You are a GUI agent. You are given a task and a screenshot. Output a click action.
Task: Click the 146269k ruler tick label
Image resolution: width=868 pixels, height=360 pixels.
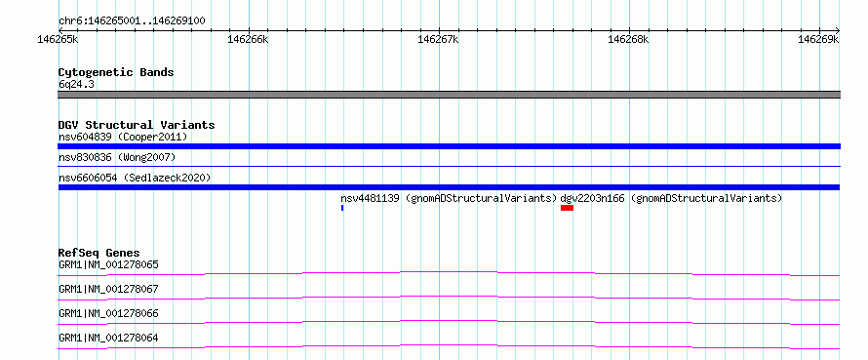[x=818, y=39]
